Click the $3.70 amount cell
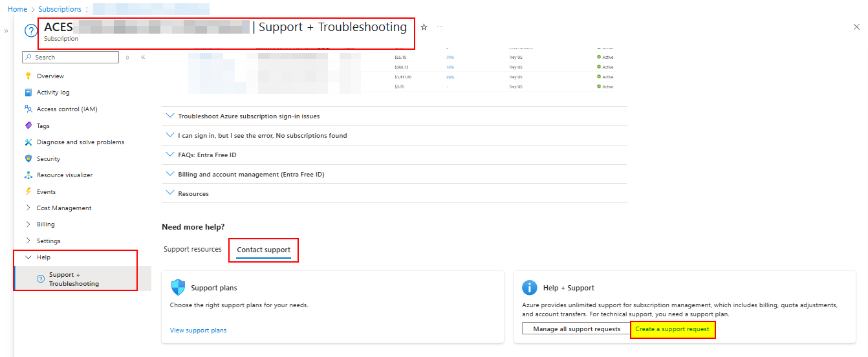 [x=399, y=87]
